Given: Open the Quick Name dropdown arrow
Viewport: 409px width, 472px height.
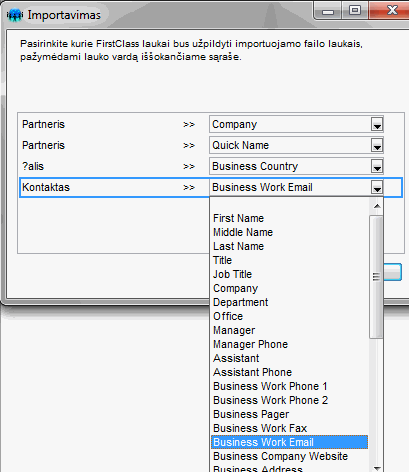Looking at the screenshot, I should pos(377,145).
